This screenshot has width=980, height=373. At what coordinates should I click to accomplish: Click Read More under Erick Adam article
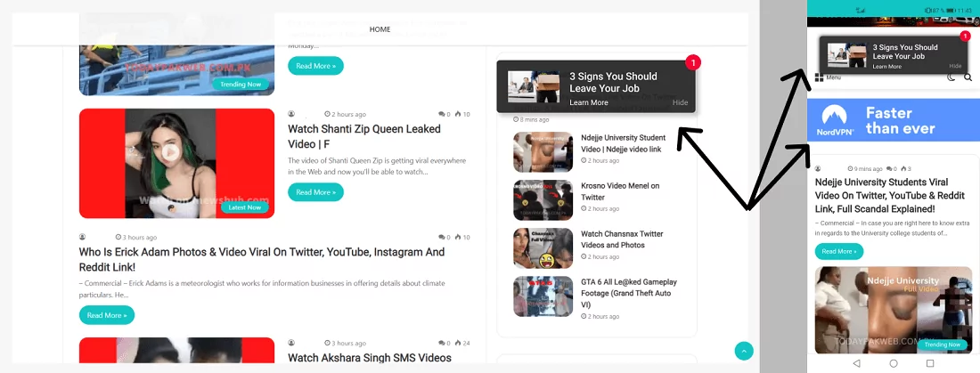click(107, 315)
